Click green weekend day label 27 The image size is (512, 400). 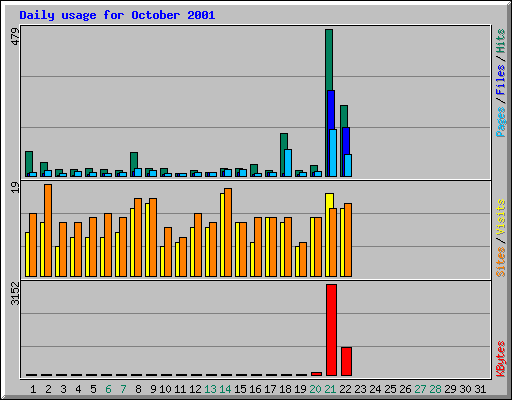(x=420, y=389)
